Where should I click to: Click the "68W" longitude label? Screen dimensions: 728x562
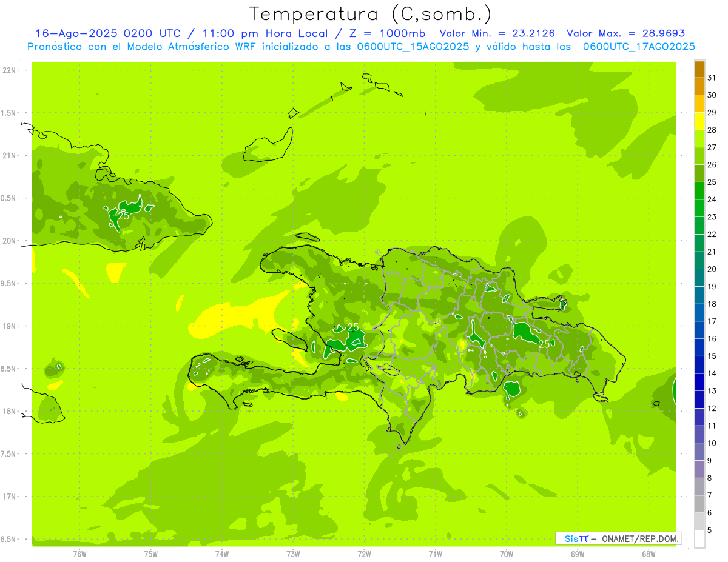coord(648,554)
